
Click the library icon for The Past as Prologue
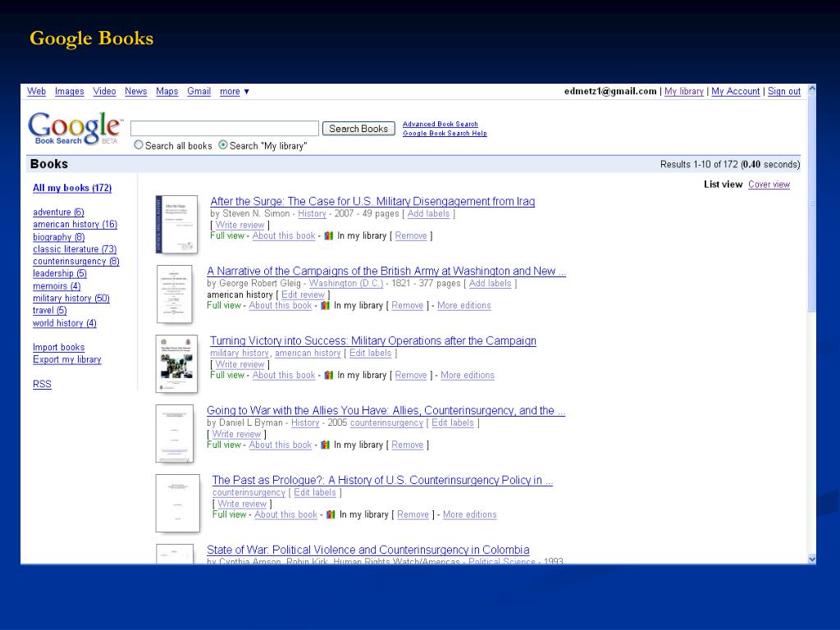331,514
